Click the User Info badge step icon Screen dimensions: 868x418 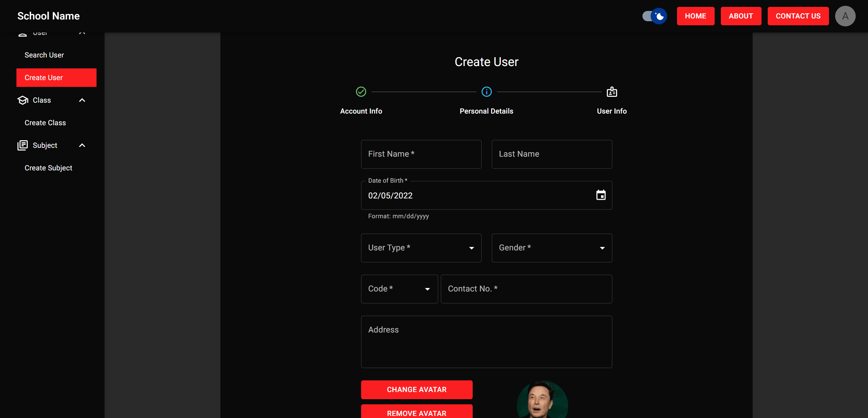(612, 92)
